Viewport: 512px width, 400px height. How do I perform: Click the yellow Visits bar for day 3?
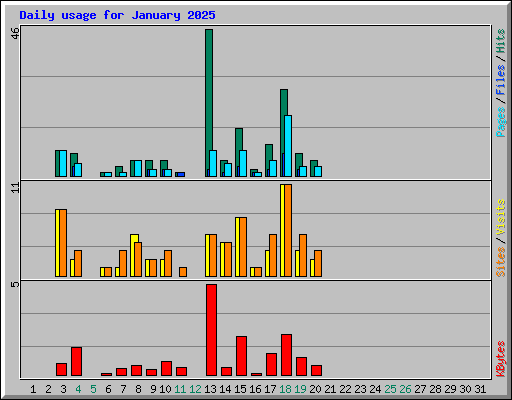coord(57,243)
